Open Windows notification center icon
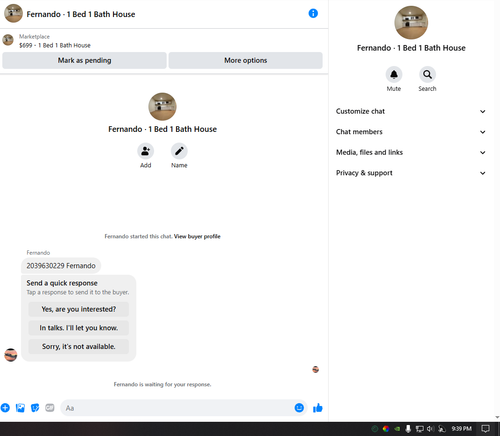The height and width of the screenshot is (436, 500). (x=486, y=429)
